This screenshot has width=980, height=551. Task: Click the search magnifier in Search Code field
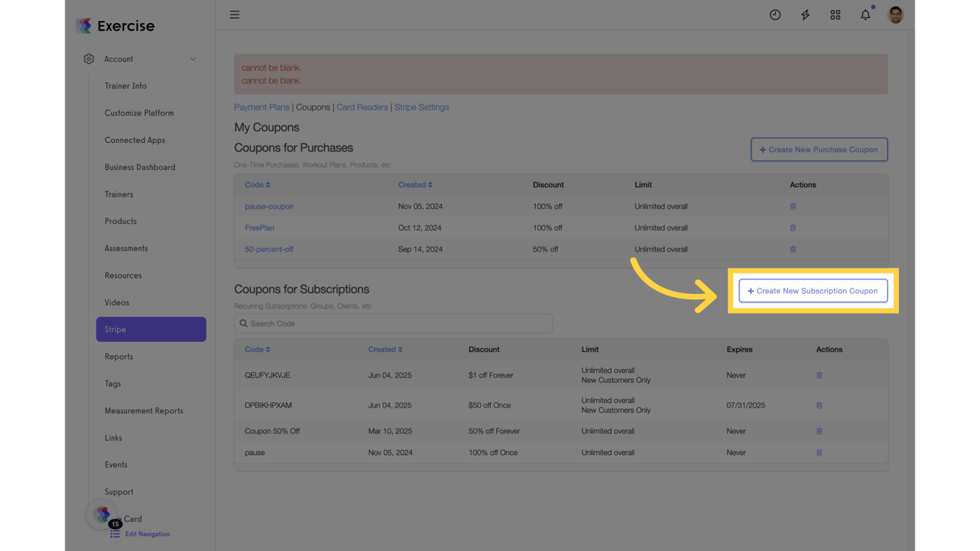coord(243,323)
